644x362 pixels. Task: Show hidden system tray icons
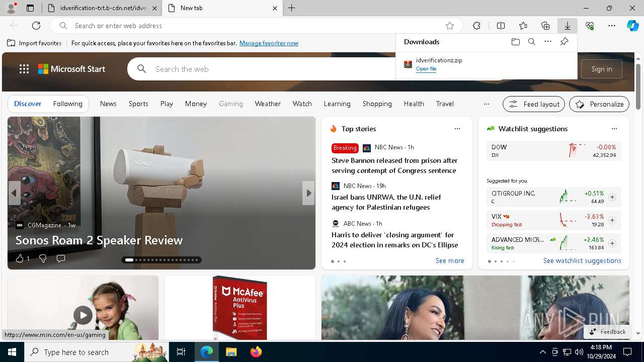pos(542,352)
